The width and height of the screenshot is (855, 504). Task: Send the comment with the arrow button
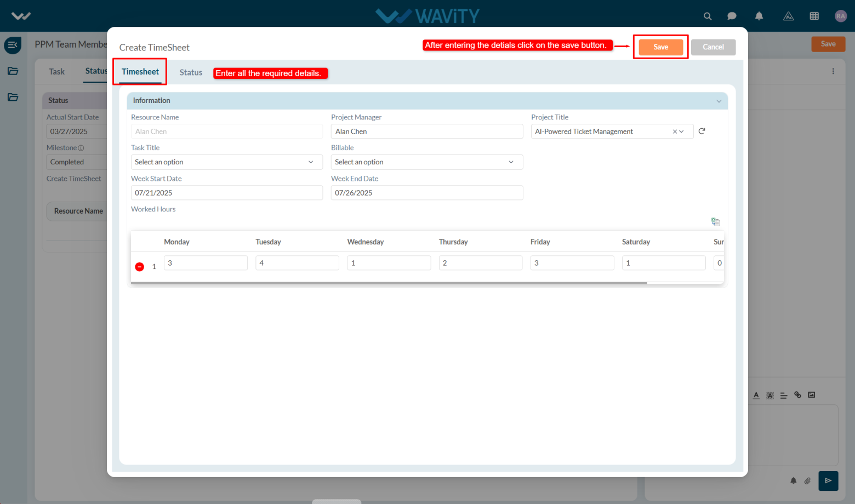[828, 481]
